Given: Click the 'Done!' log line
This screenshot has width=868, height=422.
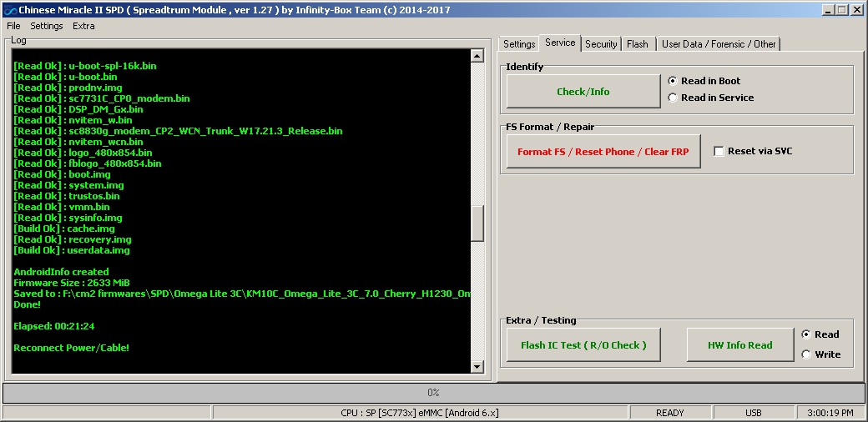Looking at the screenshot, I should point(27,304).
